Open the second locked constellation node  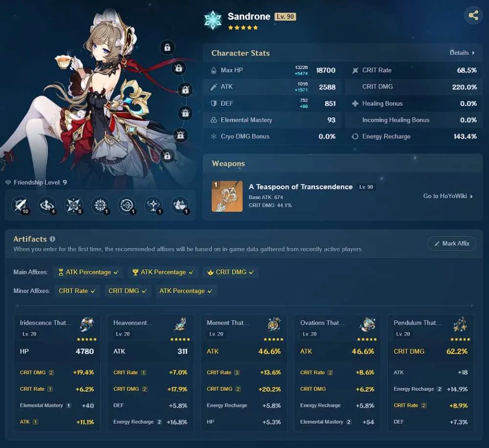pyautogui.click(x=178, y=68)
